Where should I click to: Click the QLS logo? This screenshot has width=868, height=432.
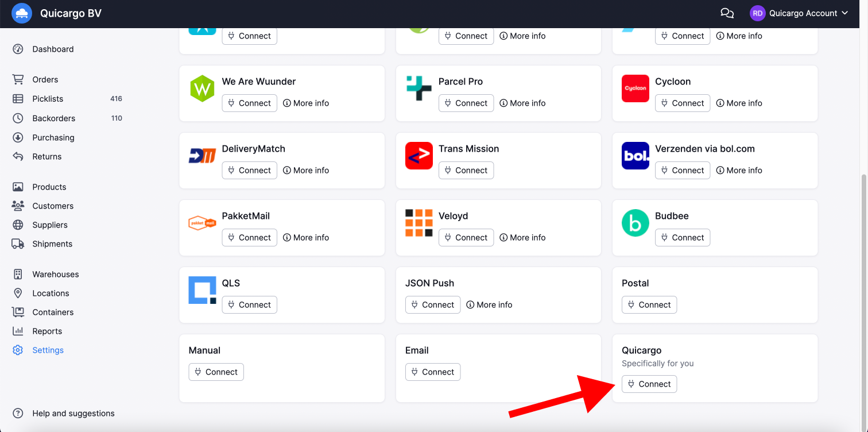202,290
